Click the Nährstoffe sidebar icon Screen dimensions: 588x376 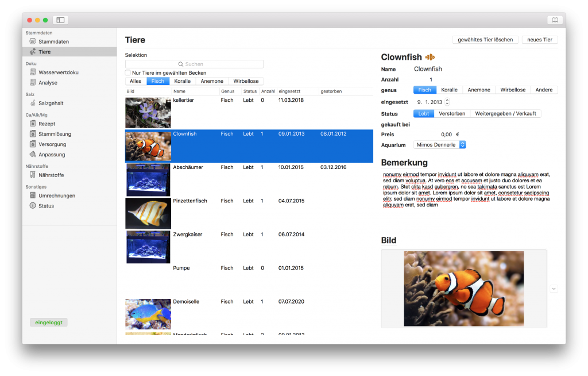(x=33, y=175)
